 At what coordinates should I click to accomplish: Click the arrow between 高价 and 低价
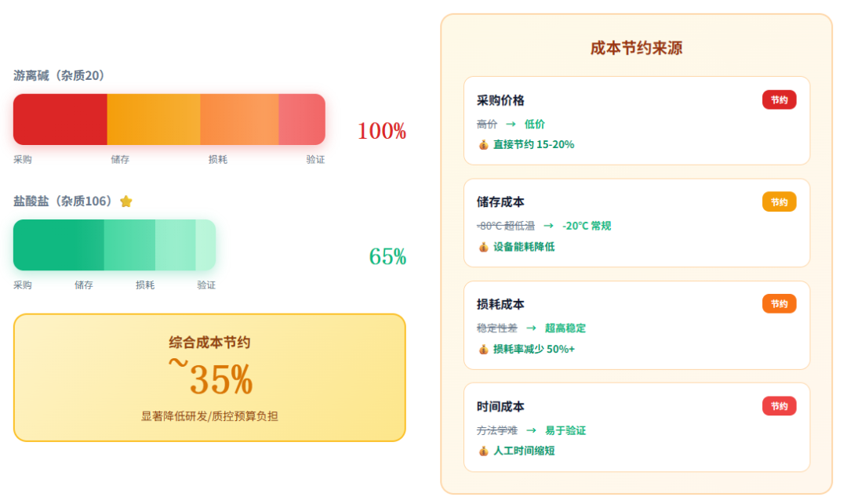pos(511,124)
